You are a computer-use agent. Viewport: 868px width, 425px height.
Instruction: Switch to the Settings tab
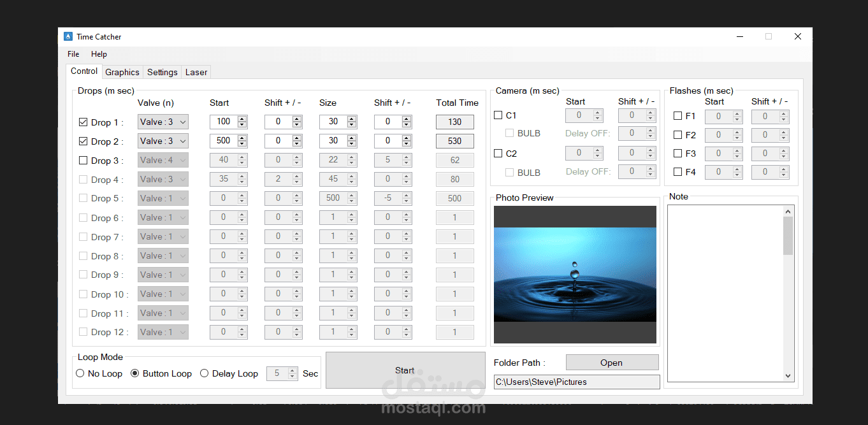coord(163,72)
